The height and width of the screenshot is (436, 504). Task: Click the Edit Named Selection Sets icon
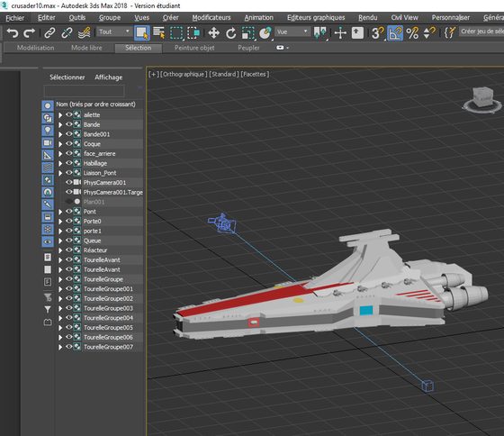click(450, 32)
